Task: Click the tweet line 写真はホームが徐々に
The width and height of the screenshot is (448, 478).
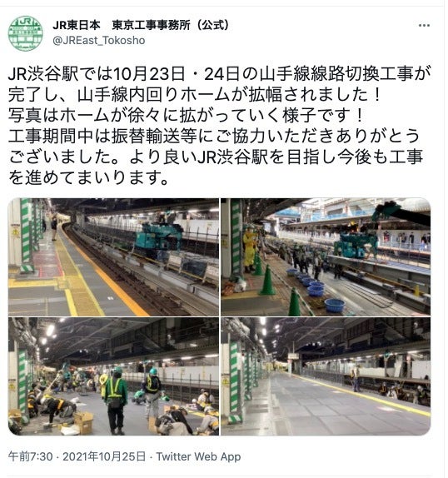Action: (186, 115)
